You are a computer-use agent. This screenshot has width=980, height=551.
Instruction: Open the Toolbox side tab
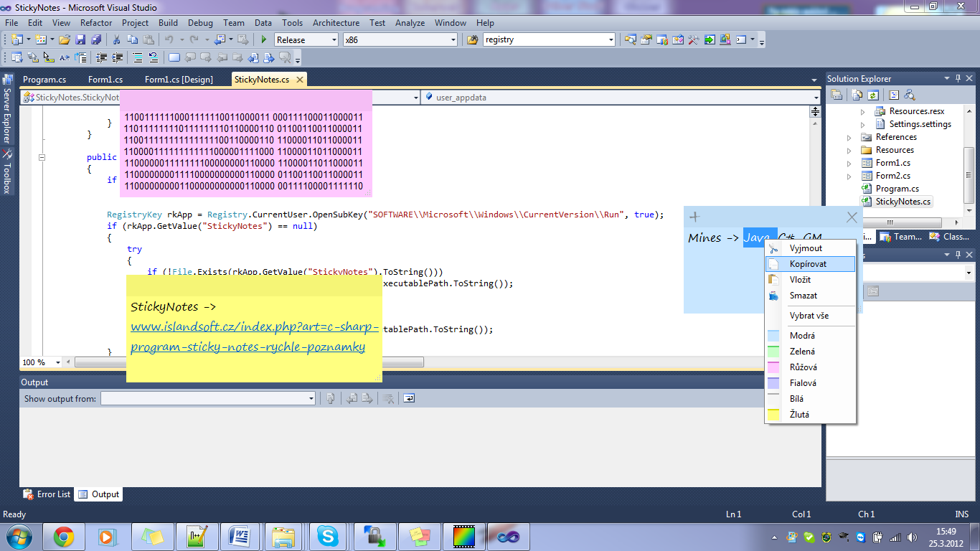pyautogui.click(x=7, y=172)
